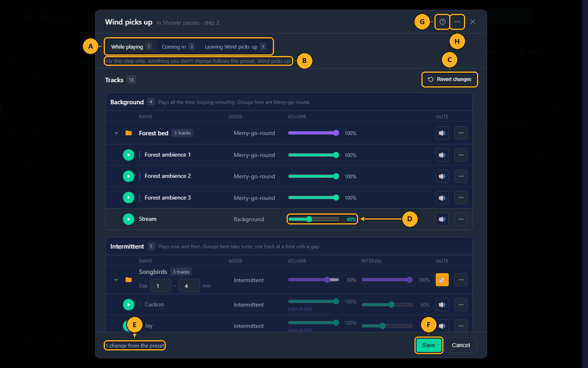588x368 pixels.
Task: Mute the Stream track
Action: pos(442,219)
